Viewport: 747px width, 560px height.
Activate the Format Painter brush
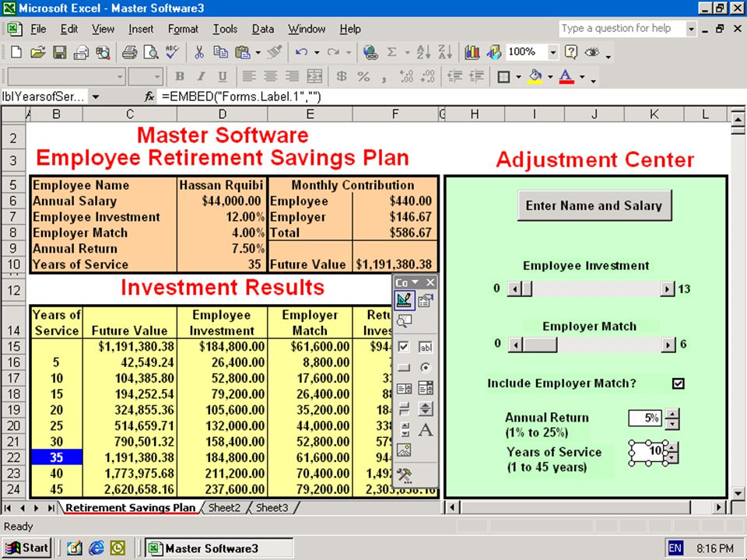pos(275,52)
